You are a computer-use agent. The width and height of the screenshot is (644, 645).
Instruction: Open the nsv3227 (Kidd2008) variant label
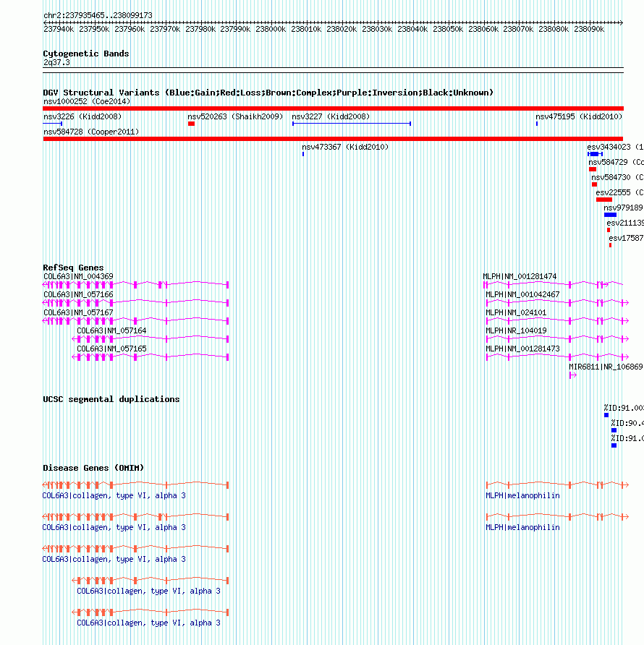pyautogui.click(x=331, y=117)
